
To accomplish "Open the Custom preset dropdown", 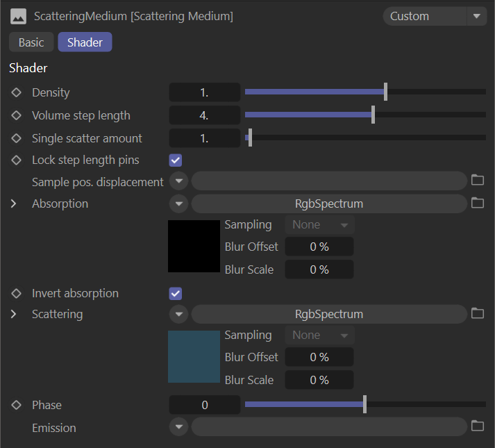I will 435,16.
